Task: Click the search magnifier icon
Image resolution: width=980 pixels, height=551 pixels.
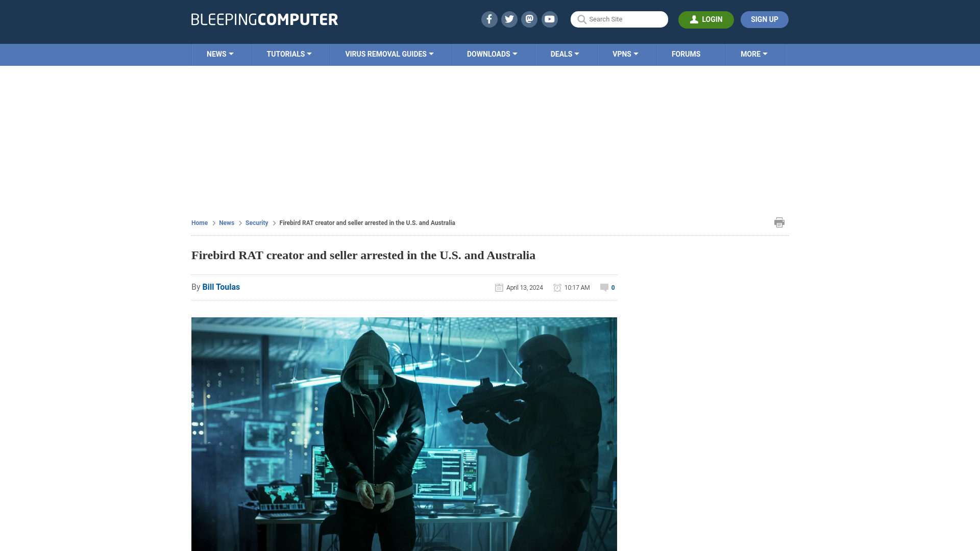Action: point(581,19)
